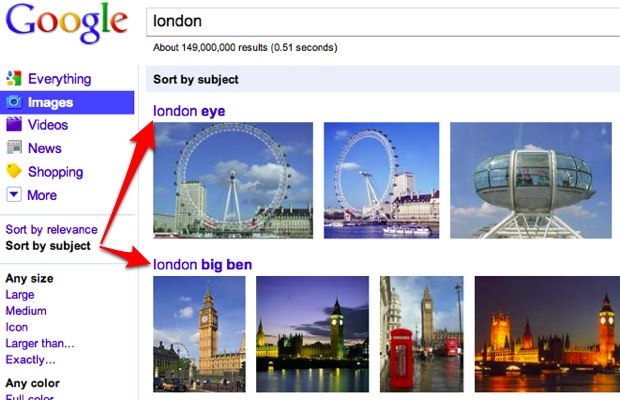This screenshot has height=400, width=620.
Task: Open the Larger than... size filter
Action: pyautogui.click(x=40, y=343)
